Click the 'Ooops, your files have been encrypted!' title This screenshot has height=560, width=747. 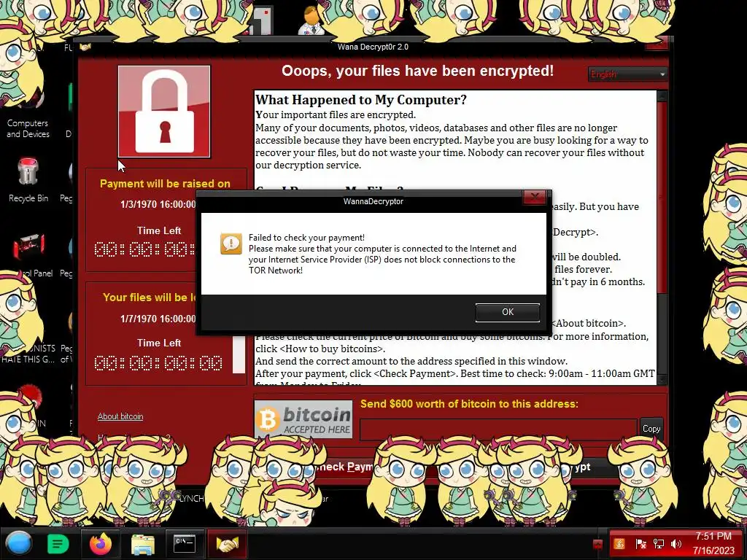click(x=417, y=71)
